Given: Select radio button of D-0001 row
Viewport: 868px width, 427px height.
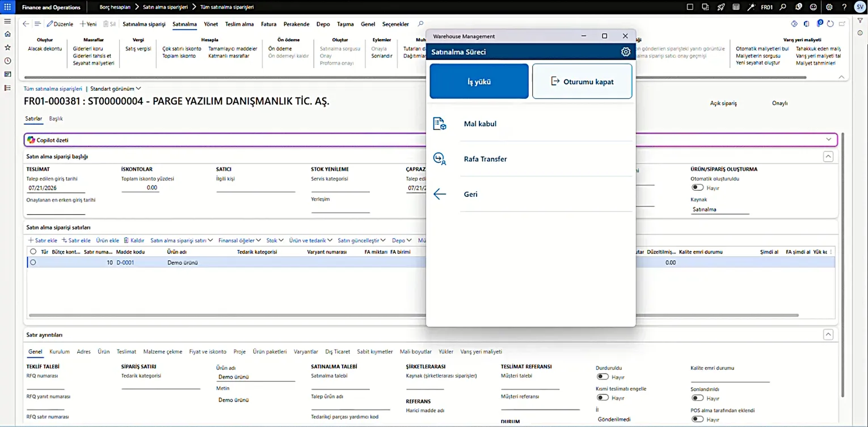Looking at the screenshot, I should tap(33, 263).
